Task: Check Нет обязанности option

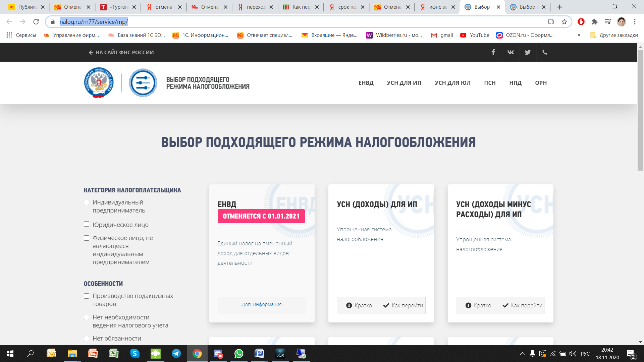Action: pos(87,339)
